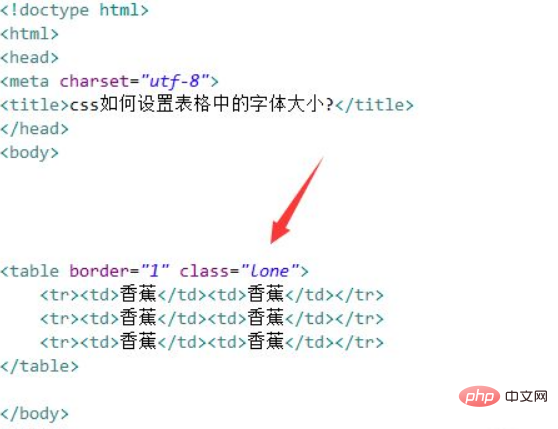The image size is (558, 429).
Task: Click the opening html tag
Action: tap(29, 34)
